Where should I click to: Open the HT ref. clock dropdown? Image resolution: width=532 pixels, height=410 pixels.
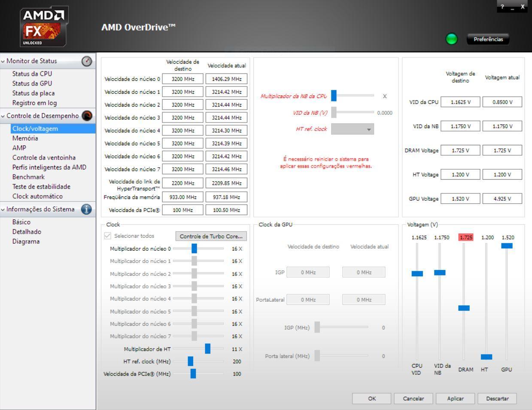pos(353,129)
